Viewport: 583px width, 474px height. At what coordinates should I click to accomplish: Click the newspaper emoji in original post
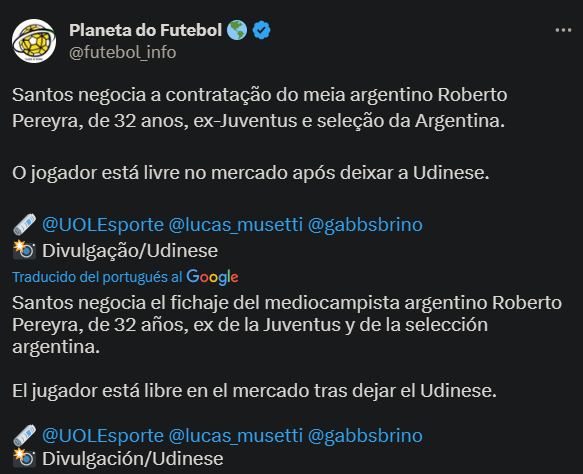[25, 224]
